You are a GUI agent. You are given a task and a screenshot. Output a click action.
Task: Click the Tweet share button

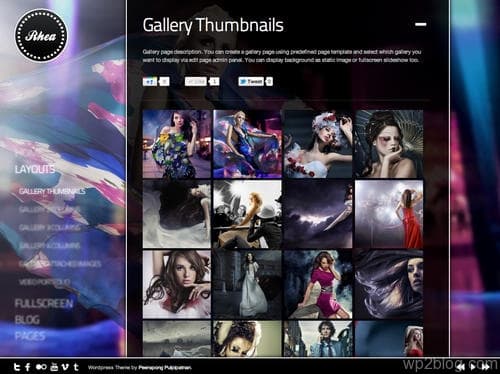click(x=251, y=81)
